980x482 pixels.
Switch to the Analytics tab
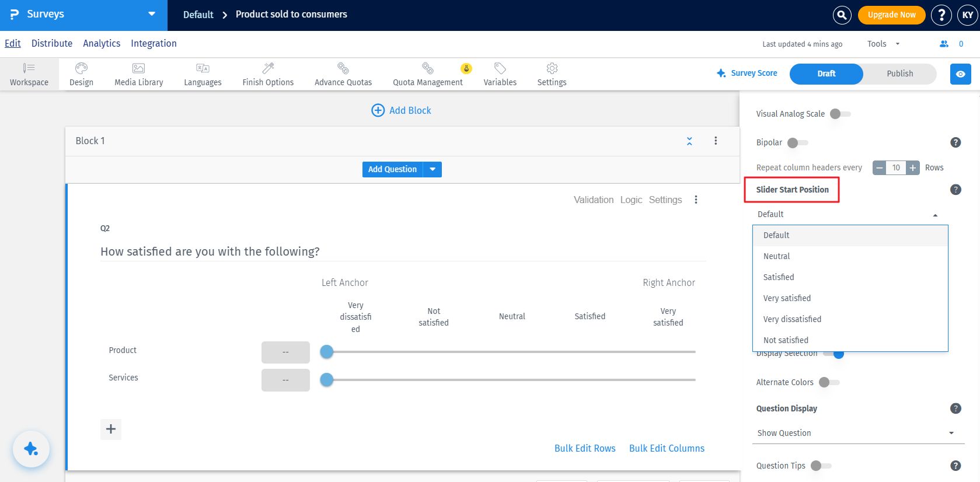[102, 44]
